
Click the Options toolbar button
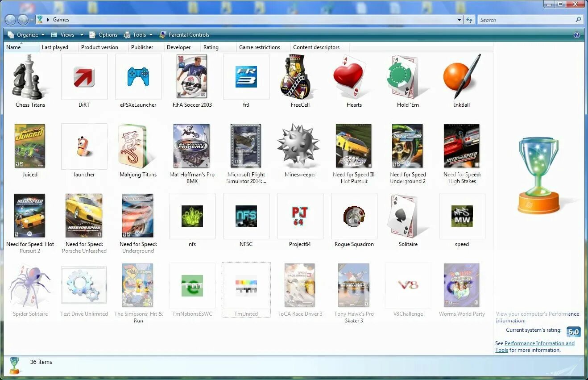[x=104, y=35]
